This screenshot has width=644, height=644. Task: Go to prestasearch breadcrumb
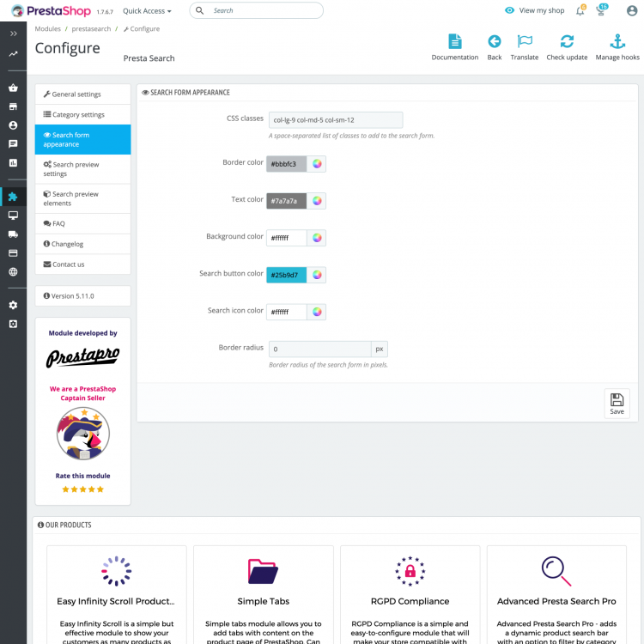coord(91,28)
